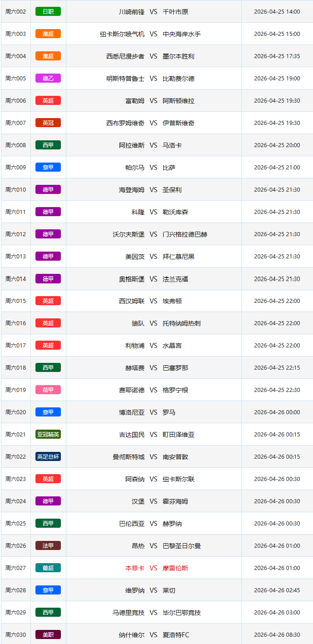
Task: Click the 英超 badge in row 周六006
Action: click(48, 100)
